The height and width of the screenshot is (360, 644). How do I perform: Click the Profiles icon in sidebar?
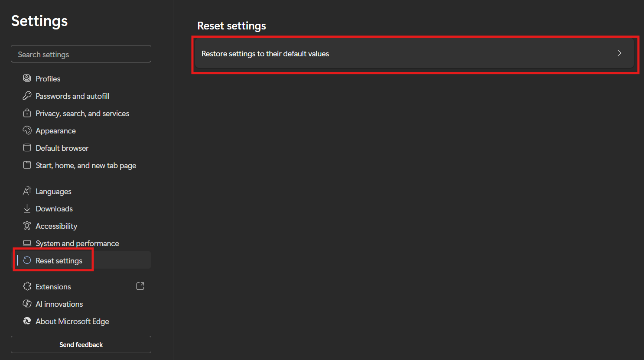click(x=27, y=78)
